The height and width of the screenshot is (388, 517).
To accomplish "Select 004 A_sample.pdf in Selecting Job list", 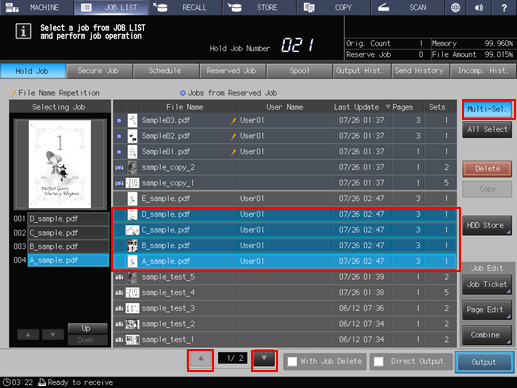I will pyautogui.click(x=68, y=260).
